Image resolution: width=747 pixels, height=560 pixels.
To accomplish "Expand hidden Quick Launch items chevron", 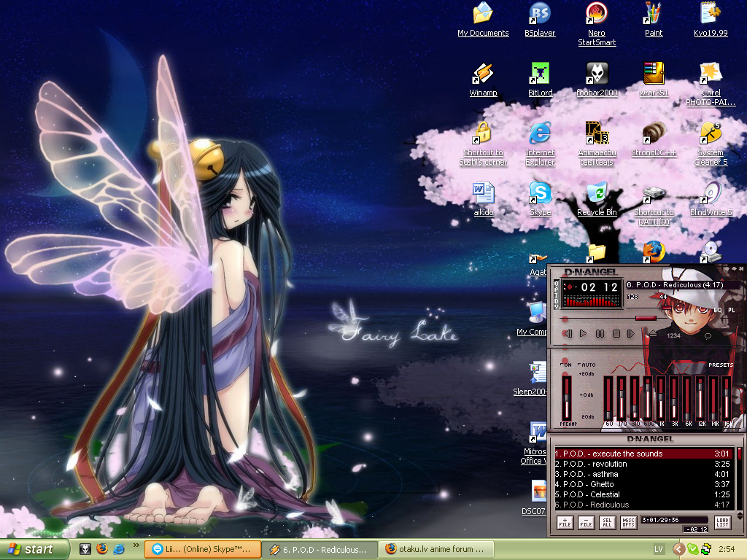I will (x=136, y=545).
